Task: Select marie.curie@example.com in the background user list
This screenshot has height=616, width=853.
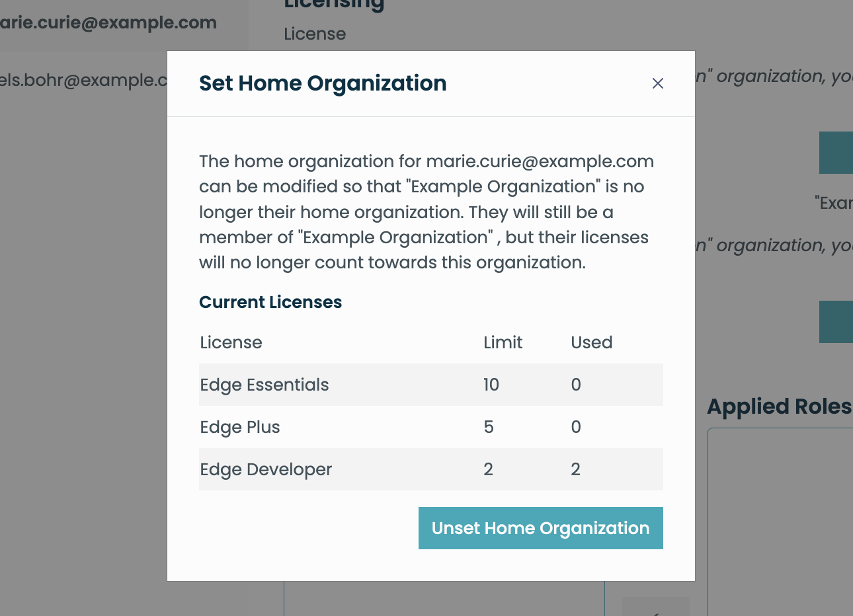Action: [x=108, y=22]
